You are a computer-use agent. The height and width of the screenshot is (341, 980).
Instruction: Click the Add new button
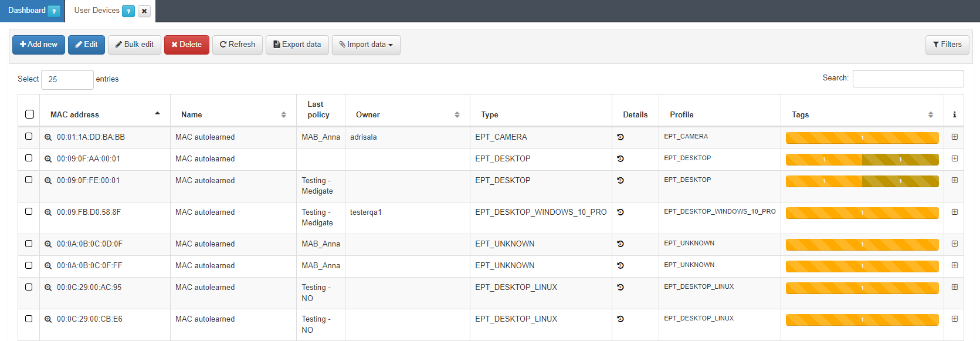39,45
